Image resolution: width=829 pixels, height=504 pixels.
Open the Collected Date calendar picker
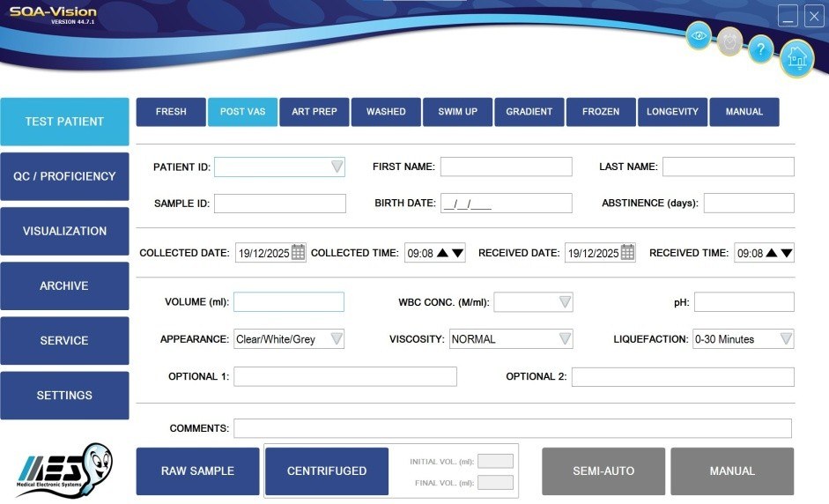pyautogui.click(x=298, y=253)
